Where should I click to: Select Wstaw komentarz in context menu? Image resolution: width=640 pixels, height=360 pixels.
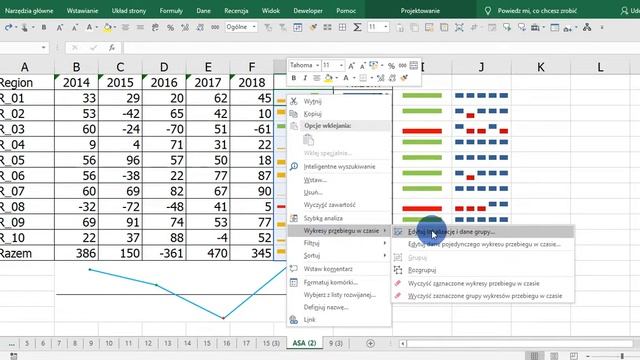point(339,269)
